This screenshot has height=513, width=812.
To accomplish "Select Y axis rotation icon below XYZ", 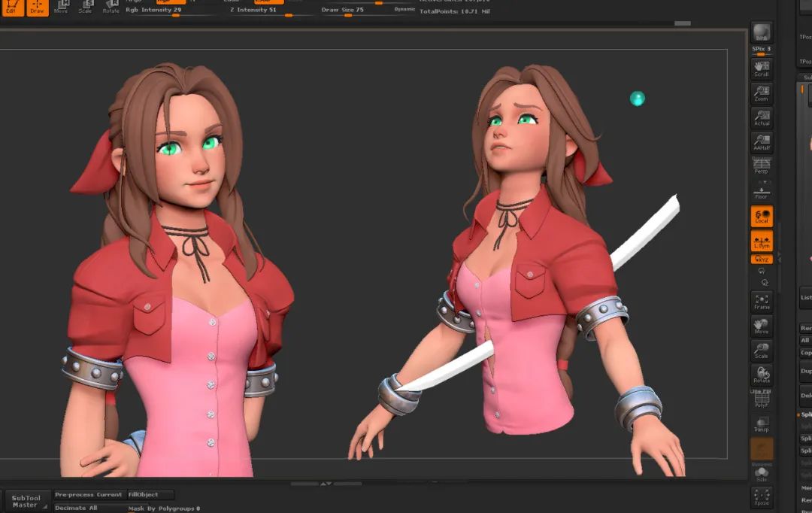I will coord(762,271).
